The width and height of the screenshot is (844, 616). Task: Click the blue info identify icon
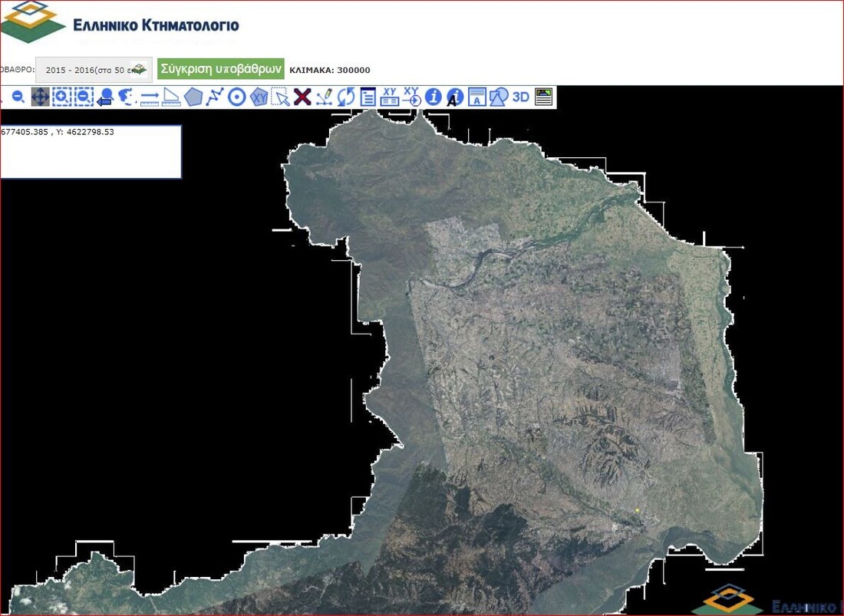(434, 97)
